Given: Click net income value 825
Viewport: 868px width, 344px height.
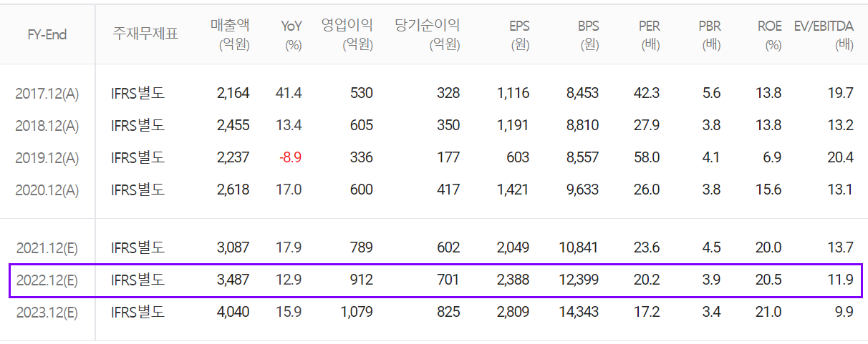Looking at the screenshot, I should click(448, 312).
